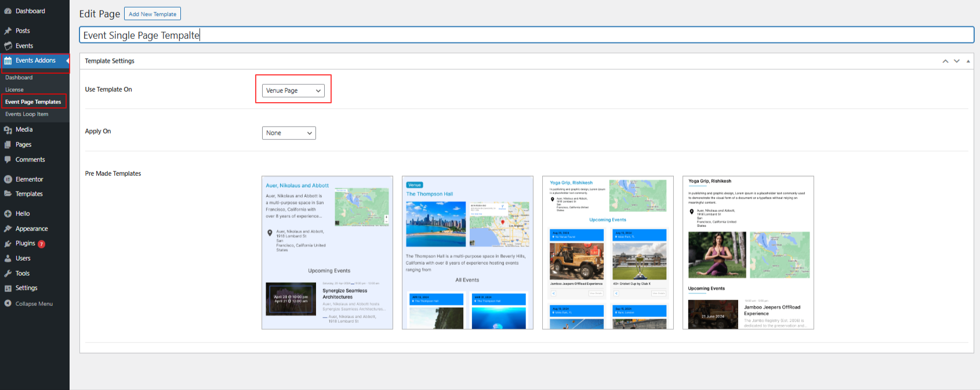Toggle Template Settings panel with triangle arrow

[x=968, y=61]
